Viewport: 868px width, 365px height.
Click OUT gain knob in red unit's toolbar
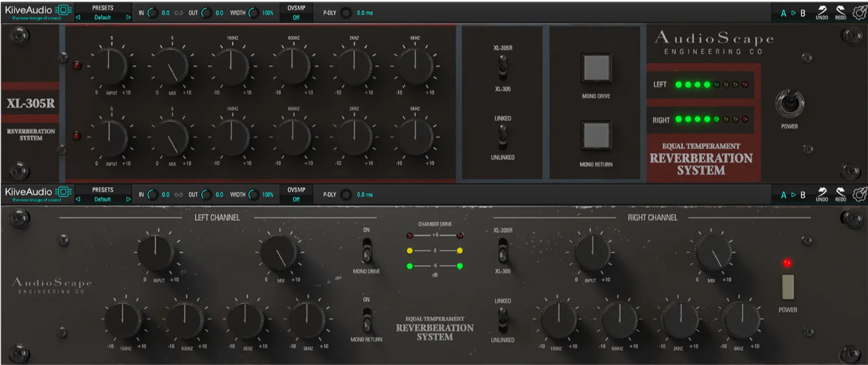[207, 13]
